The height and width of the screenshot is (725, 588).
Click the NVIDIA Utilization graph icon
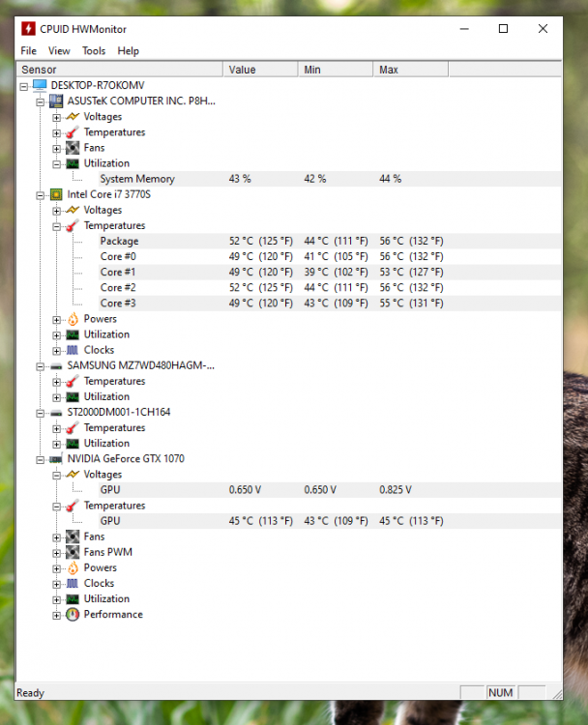coord(73,598)
